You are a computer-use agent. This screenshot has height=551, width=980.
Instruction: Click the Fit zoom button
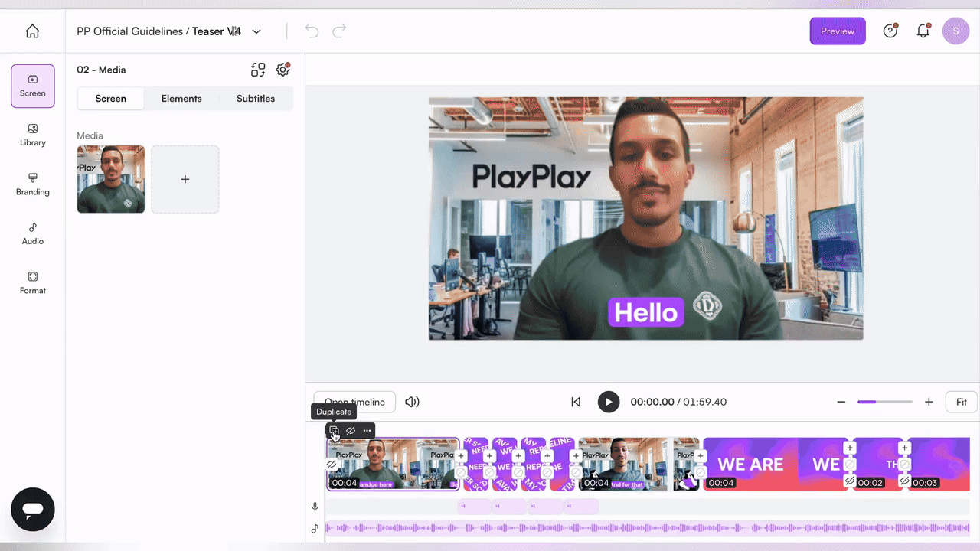coord(962,402)
